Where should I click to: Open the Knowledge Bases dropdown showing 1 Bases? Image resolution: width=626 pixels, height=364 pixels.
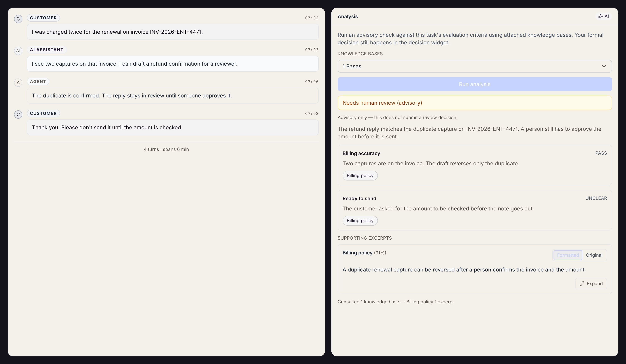pyautogui.click(x=474, y=66)
